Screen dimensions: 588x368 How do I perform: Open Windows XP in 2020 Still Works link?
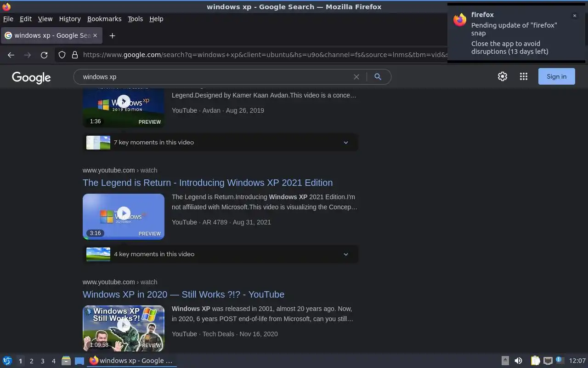coord(183,294)
